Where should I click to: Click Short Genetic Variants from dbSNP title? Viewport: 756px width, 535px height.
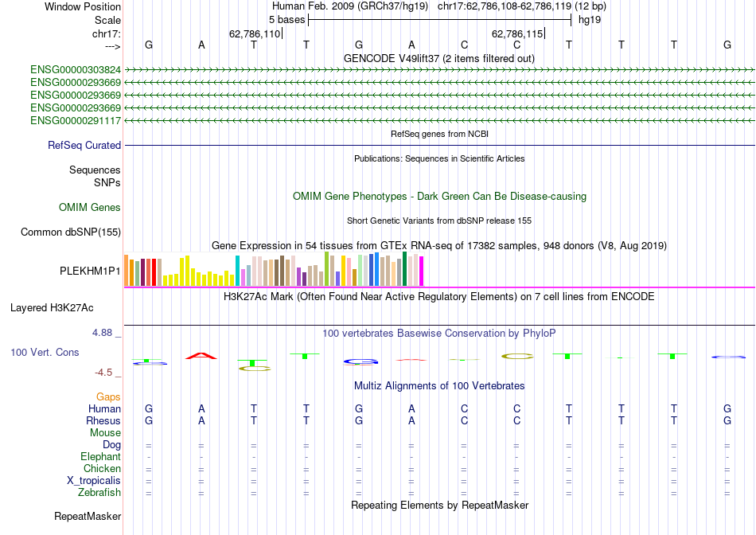(x=439, y=221)
